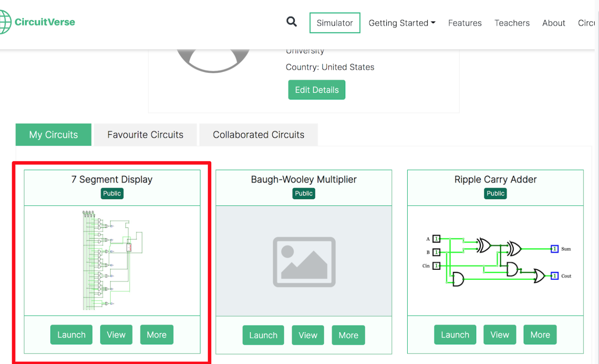The width and height of the screenshot is (599, 364).
Task: Go to the Features page
Action: click(x=465, y=23)
